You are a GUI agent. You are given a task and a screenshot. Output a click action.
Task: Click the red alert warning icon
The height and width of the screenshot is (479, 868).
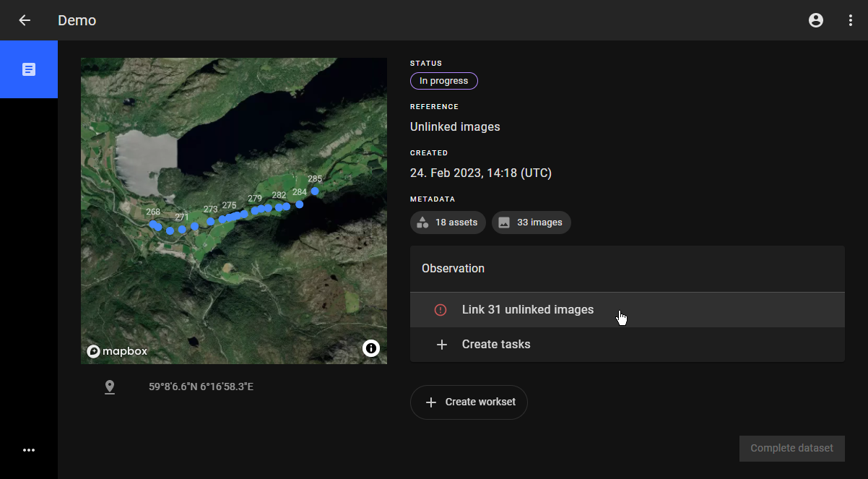[440, 310]
